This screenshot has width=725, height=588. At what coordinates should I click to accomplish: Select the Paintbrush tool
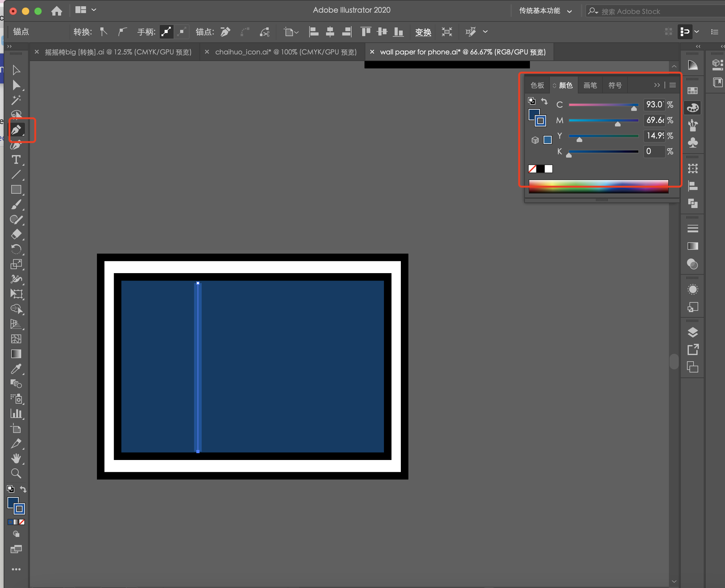click(16, 204)
